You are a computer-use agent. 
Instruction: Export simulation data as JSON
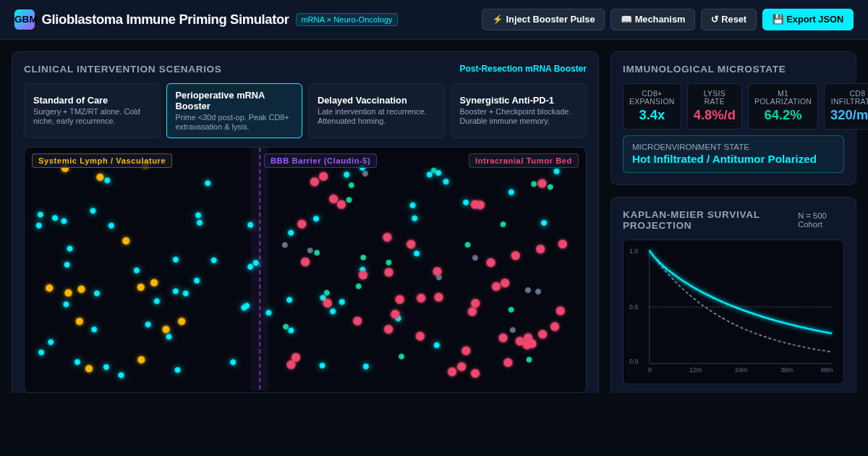(808, 20)
